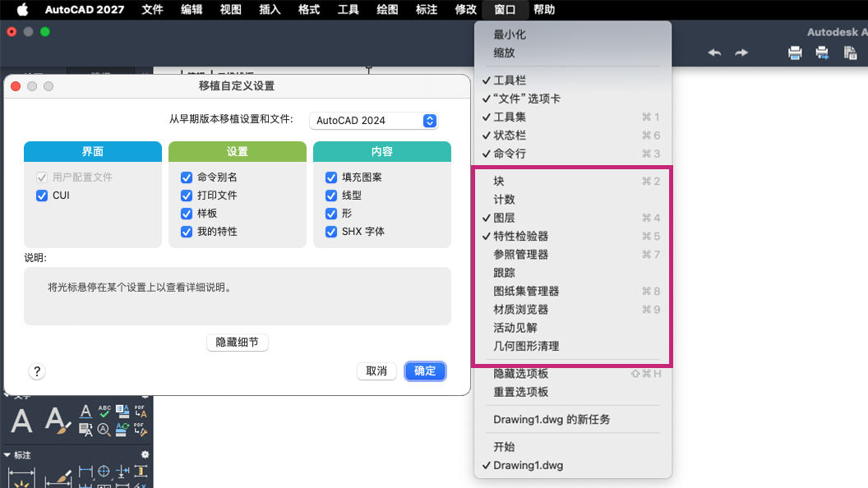
Task: Select the dimension arrow jog icon
Action: [x=122, y=472]
